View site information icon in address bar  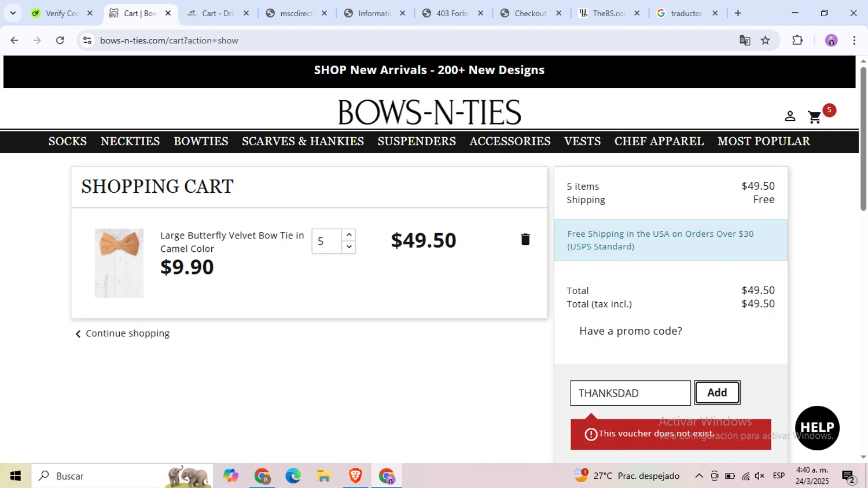(87, 41)
